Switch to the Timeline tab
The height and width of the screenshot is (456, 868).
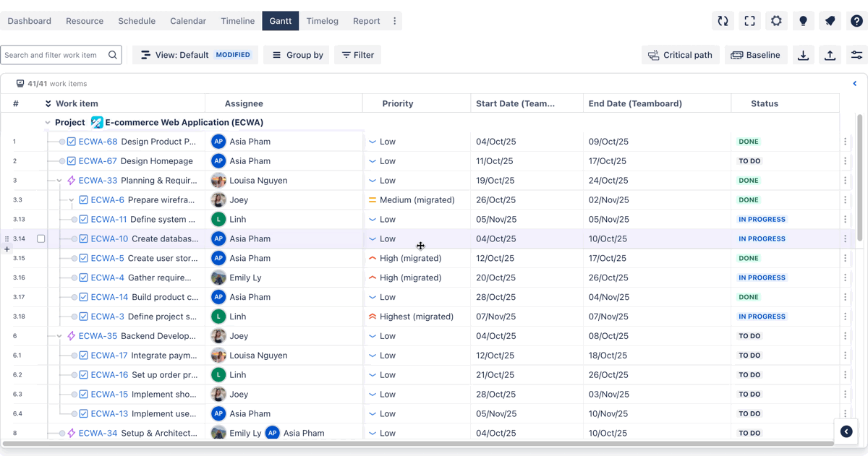237,21
